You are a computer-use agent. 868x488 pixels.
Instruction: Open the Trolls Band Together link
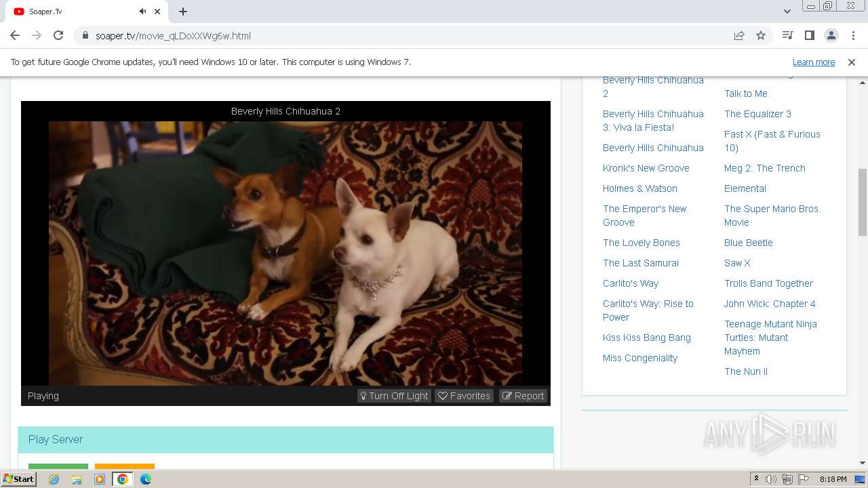tap(768, 283)
